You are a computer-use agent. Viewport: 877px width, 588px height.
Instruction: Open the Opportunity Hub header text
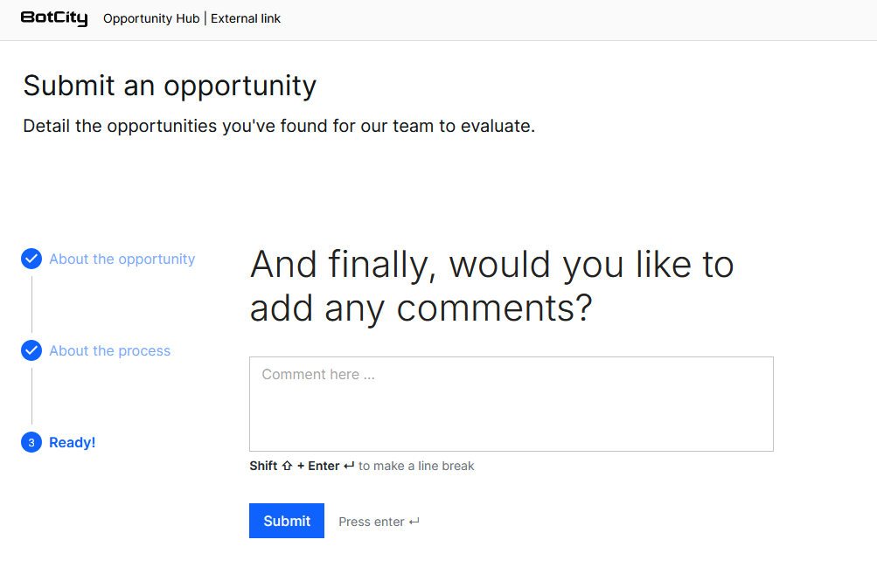pos(150,18)
